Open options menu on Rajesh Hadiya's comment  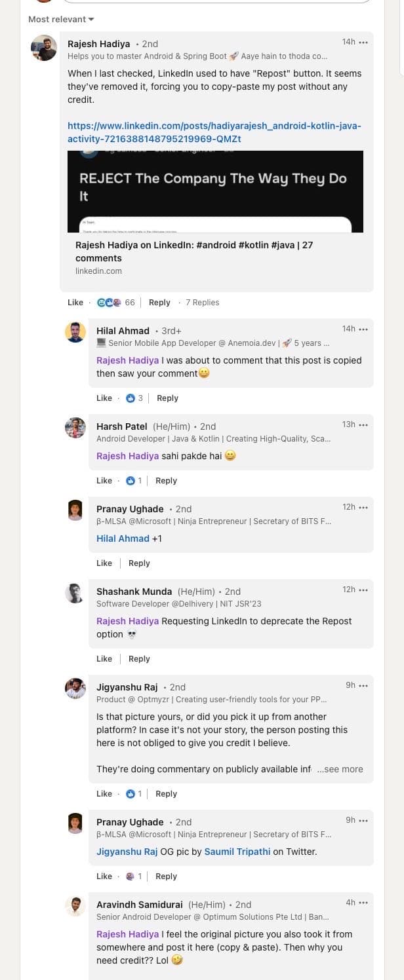tap(363, 42)
